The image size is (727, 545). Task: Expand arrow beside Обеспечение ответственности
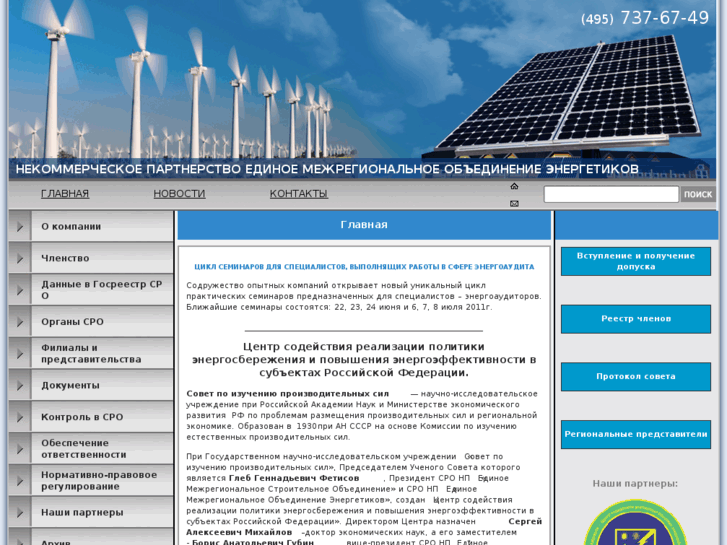pyautogui.click(x=20, y=449)
